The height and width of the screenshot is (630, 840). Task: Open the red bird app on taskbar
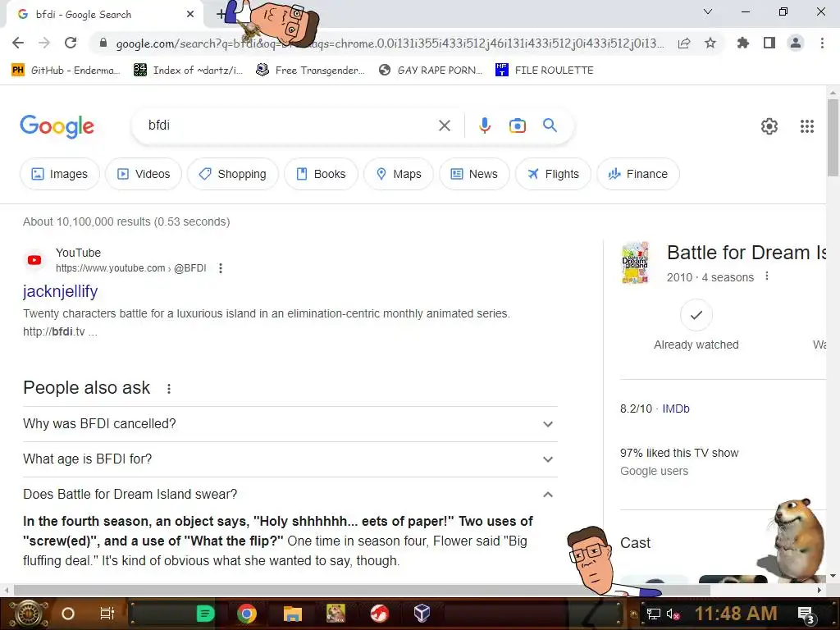click(x=379, y=614)
